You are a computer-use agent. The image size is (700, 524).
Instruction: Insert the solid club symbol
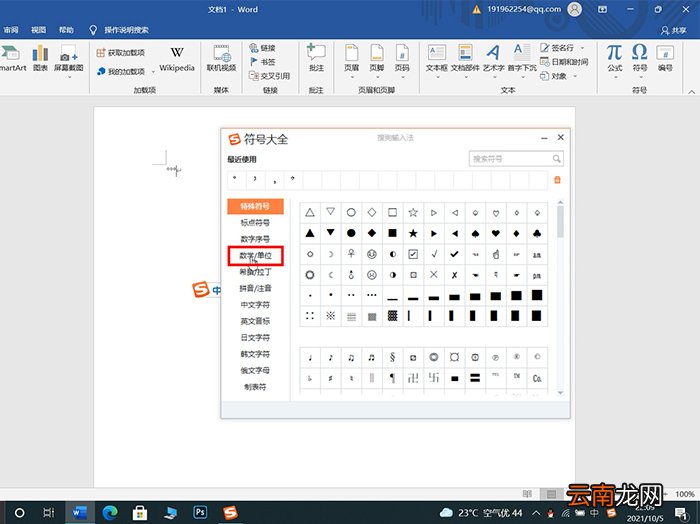pyautogui.click(x=537, y=233)
